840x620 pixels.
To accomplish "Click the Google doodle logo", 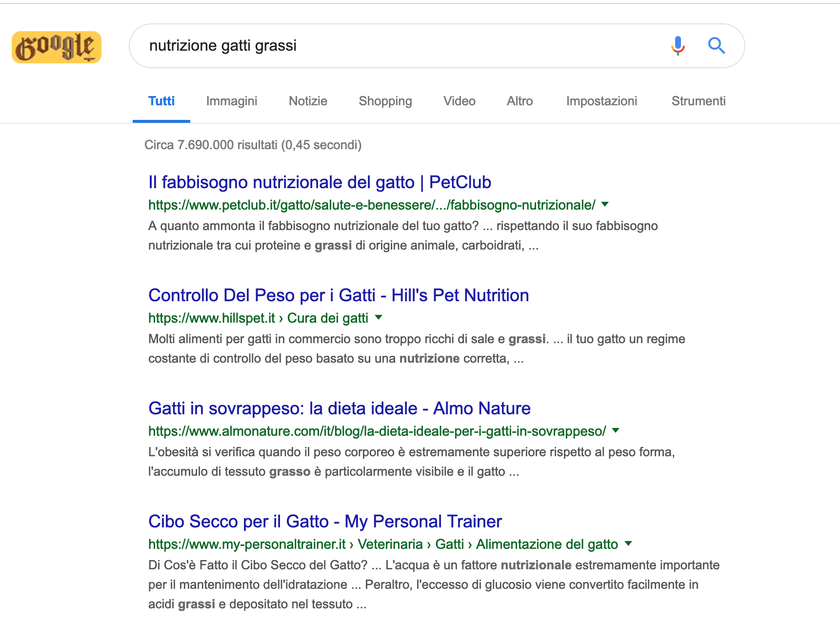I will [x=57, y=47].
